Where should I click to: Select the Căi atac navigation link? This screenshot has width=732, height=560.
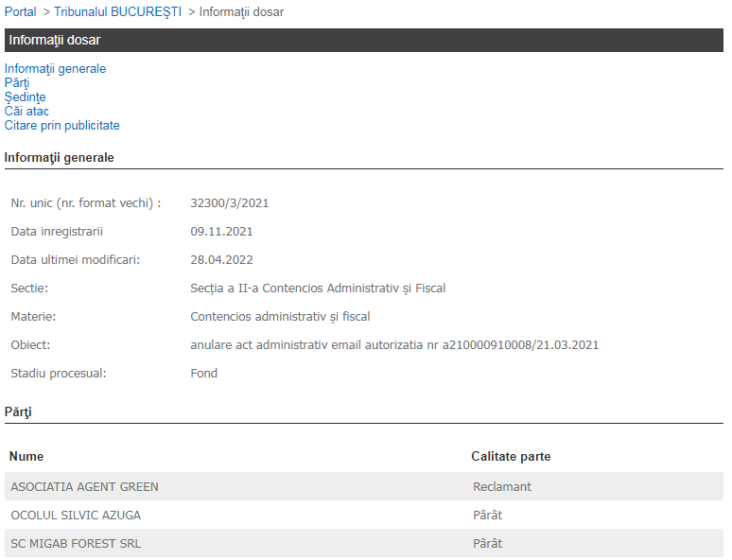(x=26, y=112)
